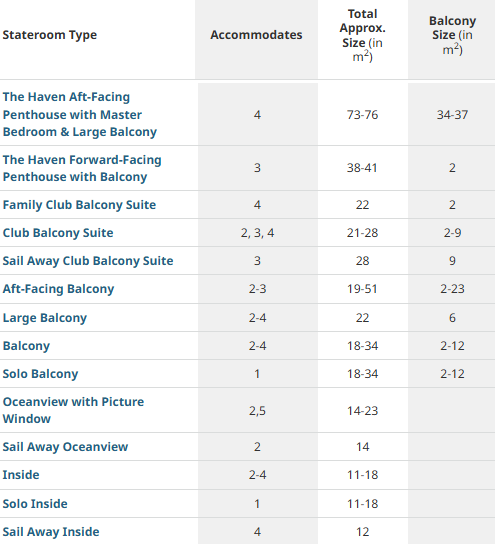Select the Solo Inside stateroom link
This screenshot has height=544, width=495.
(x=35, y=504)
